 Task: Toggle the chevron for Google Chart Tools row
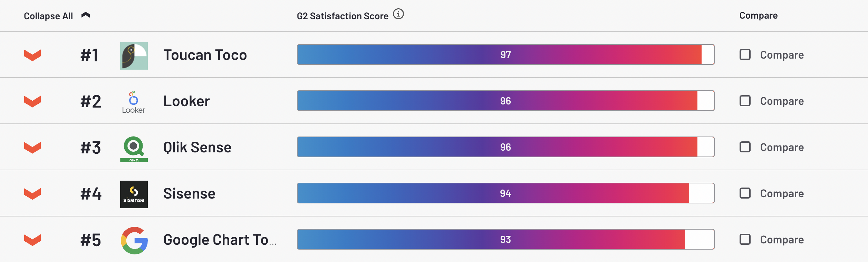tap(32, 240)
